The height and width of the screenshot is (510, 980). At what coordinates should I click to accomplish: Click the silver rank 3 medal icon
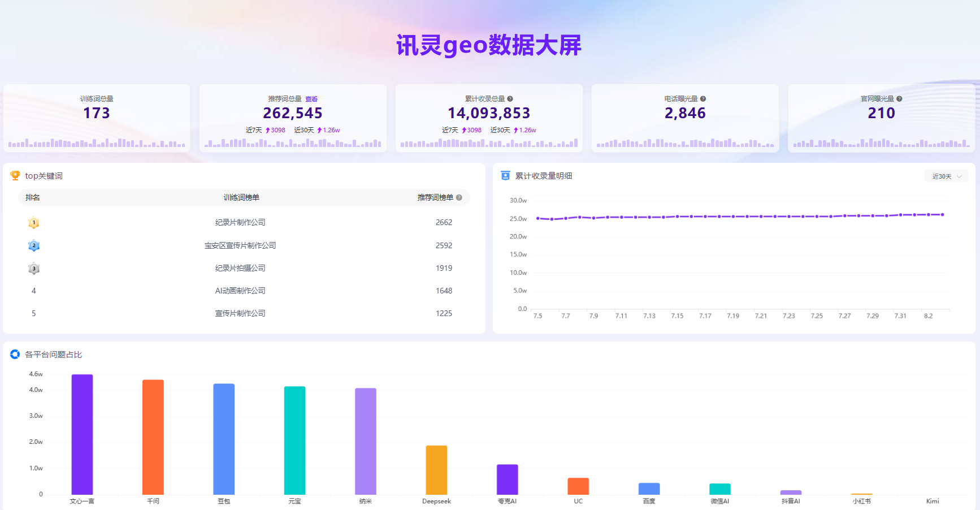point(34,269)
